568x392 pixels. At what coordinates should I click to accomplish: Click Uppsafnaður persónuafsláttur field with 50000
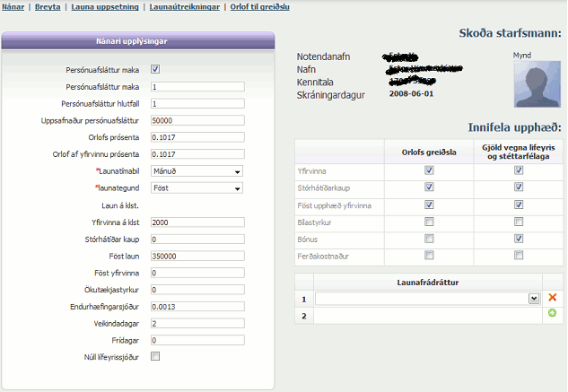tap(197, 120)
